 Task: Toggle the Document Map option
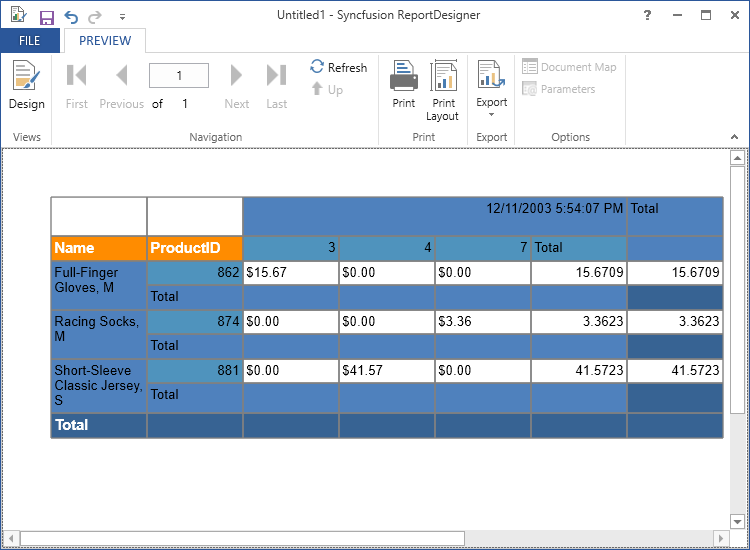coord(569,67)
